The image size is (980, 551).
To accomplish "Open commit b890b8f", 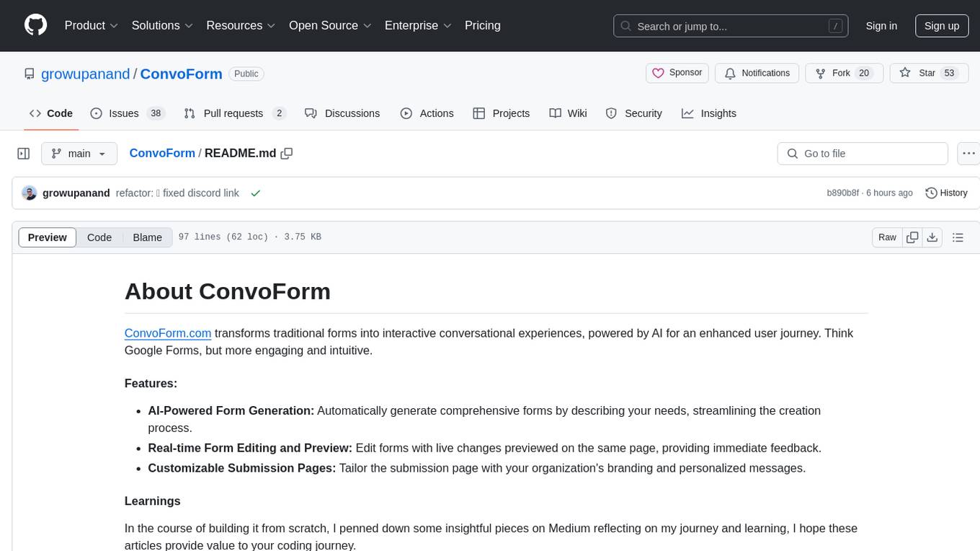I will (843, 193).
